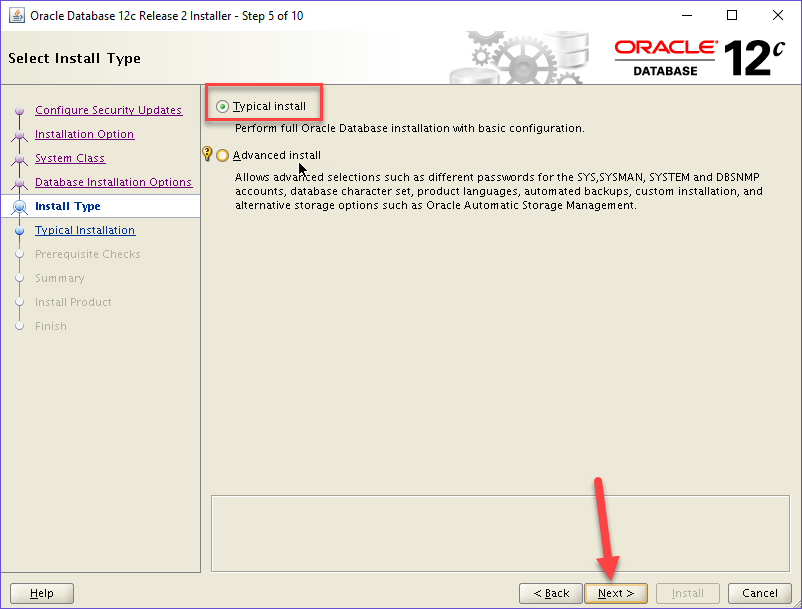Click the Configure Security Updates step bullet
The width and height of the screenshot is (802, 609).
point(19,111)
